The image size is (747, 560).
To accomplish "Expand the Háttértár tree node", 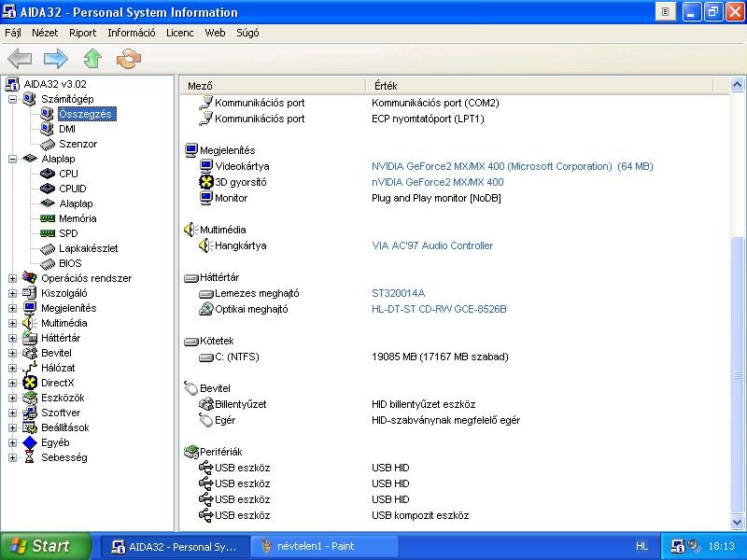I will 12,338.
